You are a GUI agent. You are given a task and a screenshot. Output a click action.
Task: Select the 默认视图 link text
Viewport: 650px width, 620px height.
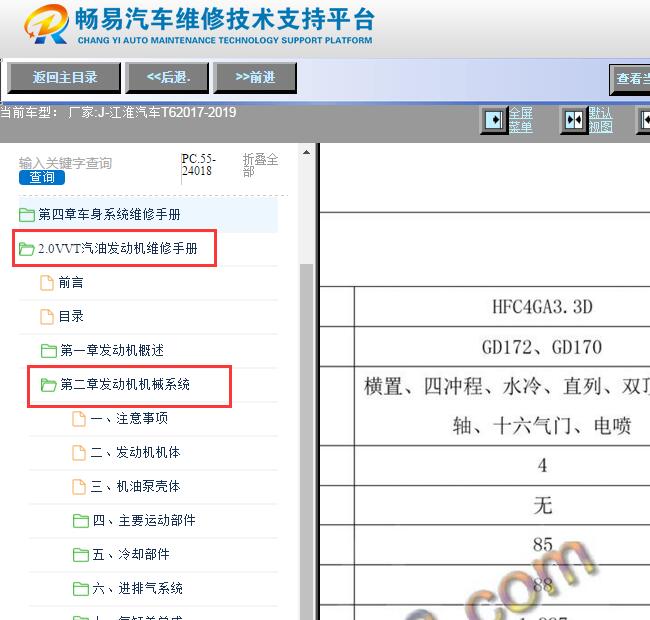pos(601,120)
